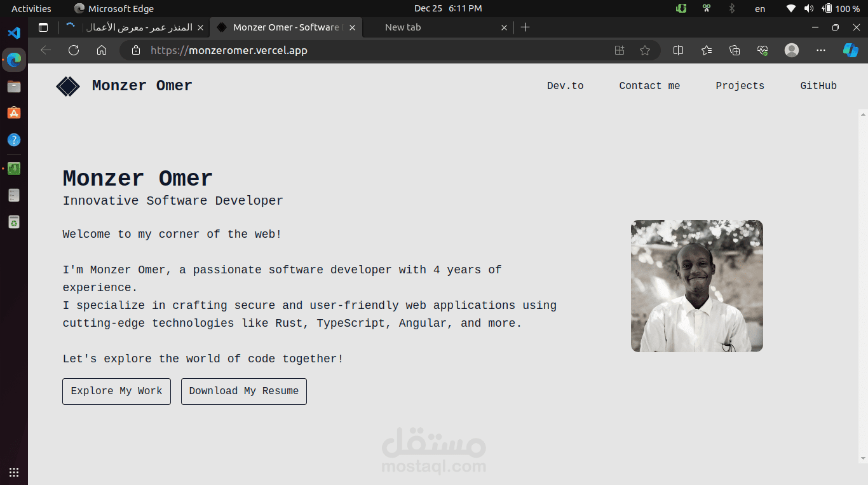Open the Bluetooth indicator in top bar
The image size is (868, 485).
click(x=732, y=8)
